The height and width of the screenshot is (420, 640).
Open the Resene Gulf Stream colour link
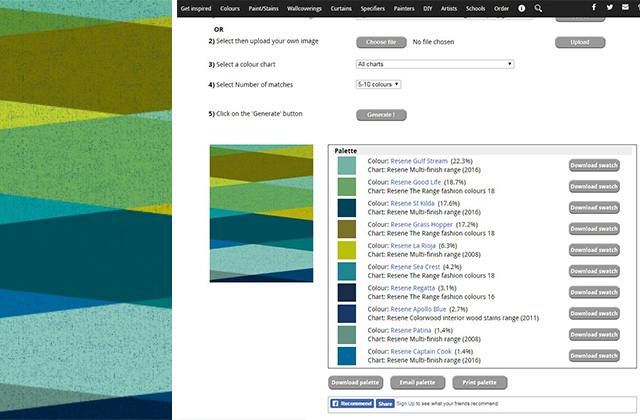coord(419,161)
